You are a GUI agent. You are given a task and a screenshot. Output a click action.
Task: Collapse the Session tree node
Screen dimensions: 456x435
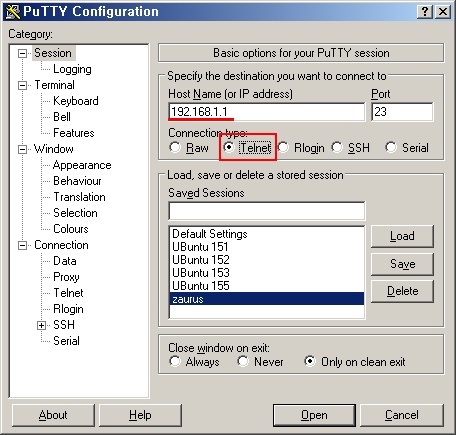22,53
